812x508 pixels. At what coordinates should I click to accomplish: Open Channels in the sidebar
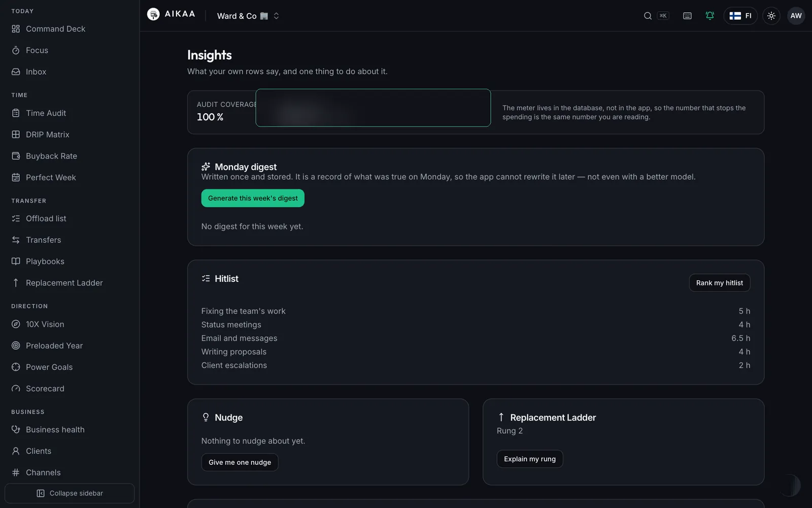tap(70, 472)
